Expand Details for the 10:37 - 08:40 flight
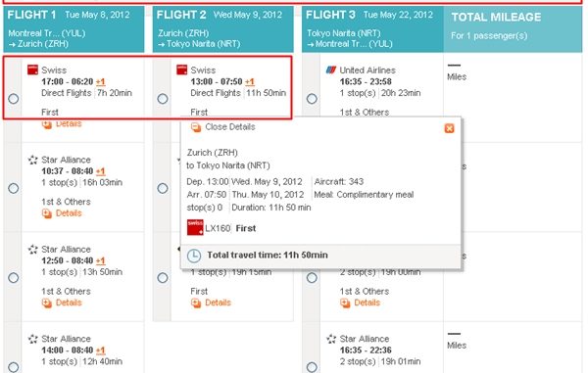The height and width of the screenshot is (373, 588). (x=69, y=213)
